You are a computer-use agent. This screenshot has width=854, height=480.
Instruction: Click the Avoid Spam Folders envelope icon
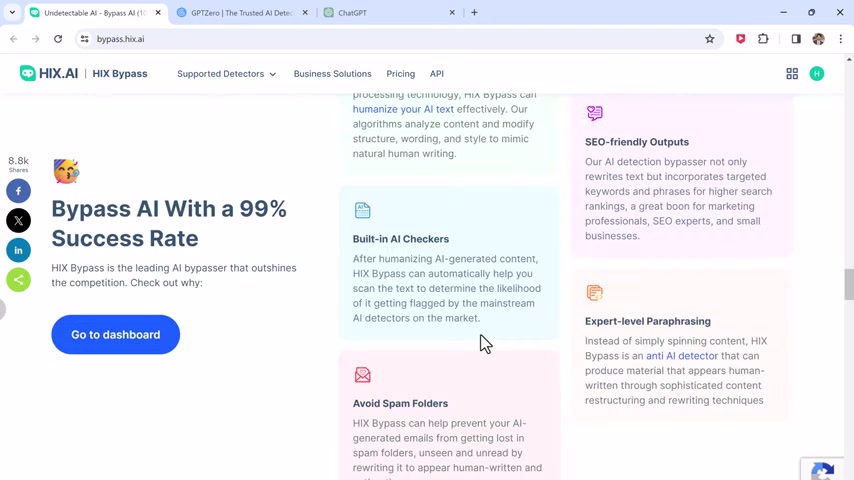click(363, 374)
